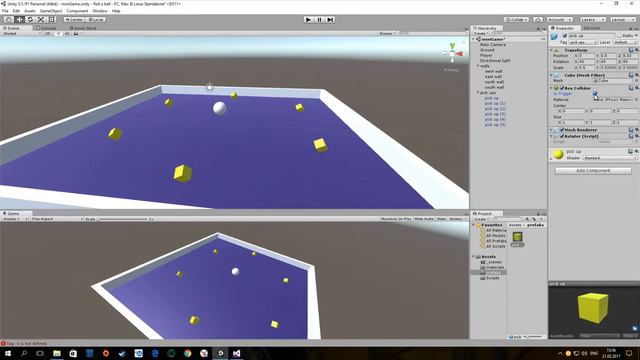The width and height of the screenshot is (640, 360).
Task: Click the Box Collider Material object picker
Action: point(636,100)
